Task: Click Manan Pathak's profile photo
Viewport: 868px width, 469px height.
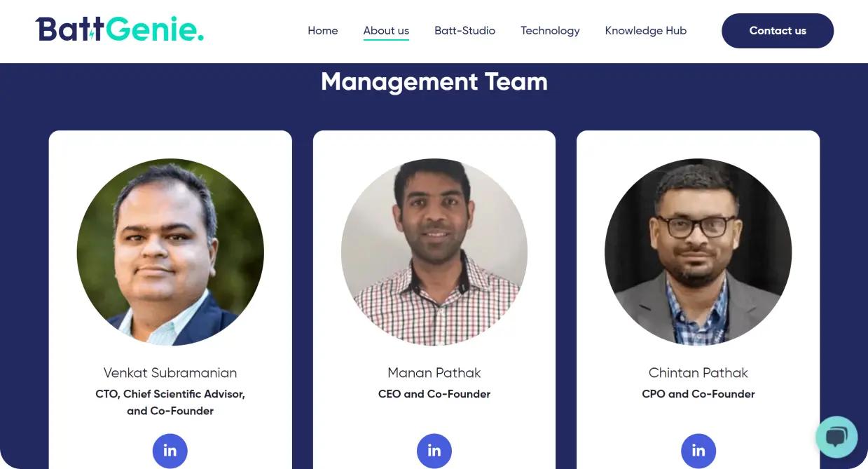Action: point(434,252)
